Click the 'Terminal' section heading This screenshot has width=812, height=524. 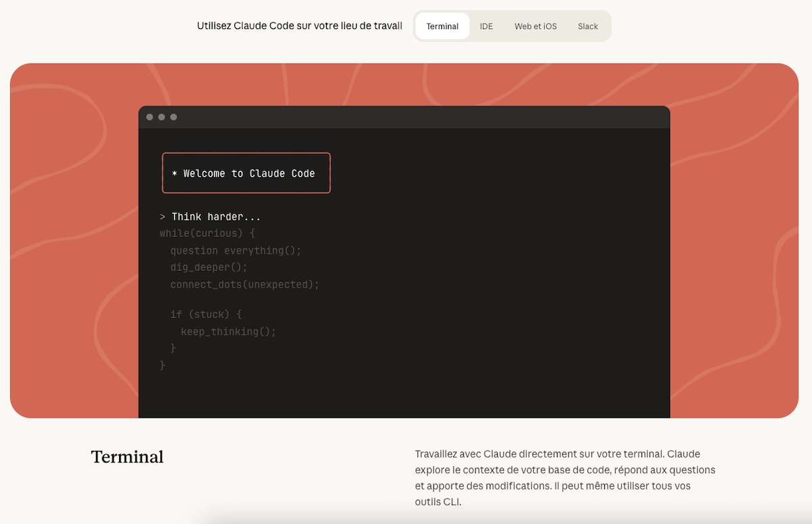pyautogui.click(x=127, y=457)
